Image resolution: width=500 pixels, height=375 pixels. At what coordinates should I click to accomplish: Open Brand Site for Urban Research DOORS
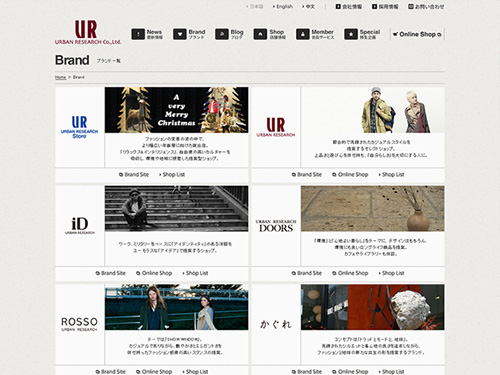(307, 273)
